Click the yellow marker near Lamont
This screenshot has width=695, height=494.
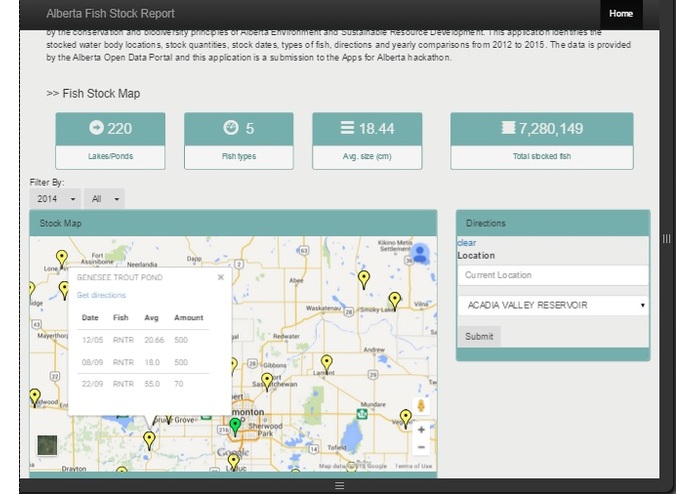pos(327,364)
